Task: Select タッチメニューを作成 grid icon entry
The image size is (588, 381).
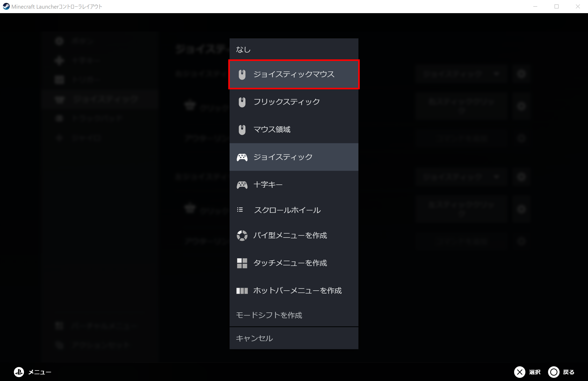Action: point(294,263)
